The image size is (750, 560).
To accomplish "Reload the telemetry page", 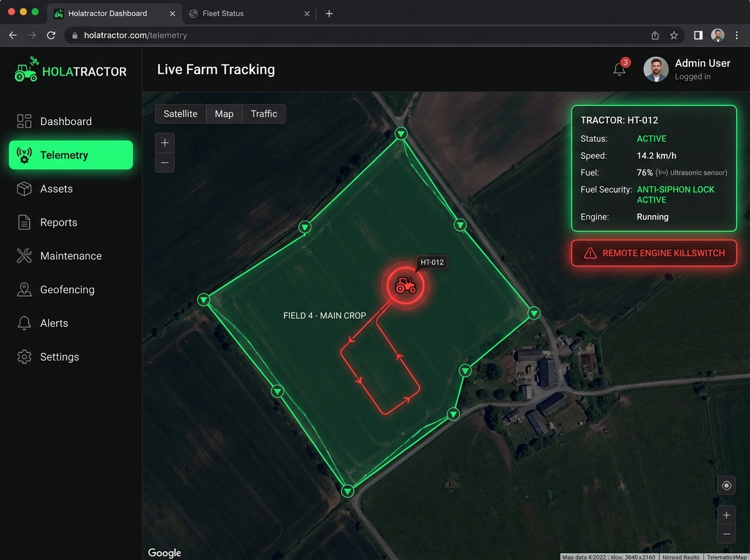I will [51, 36].
